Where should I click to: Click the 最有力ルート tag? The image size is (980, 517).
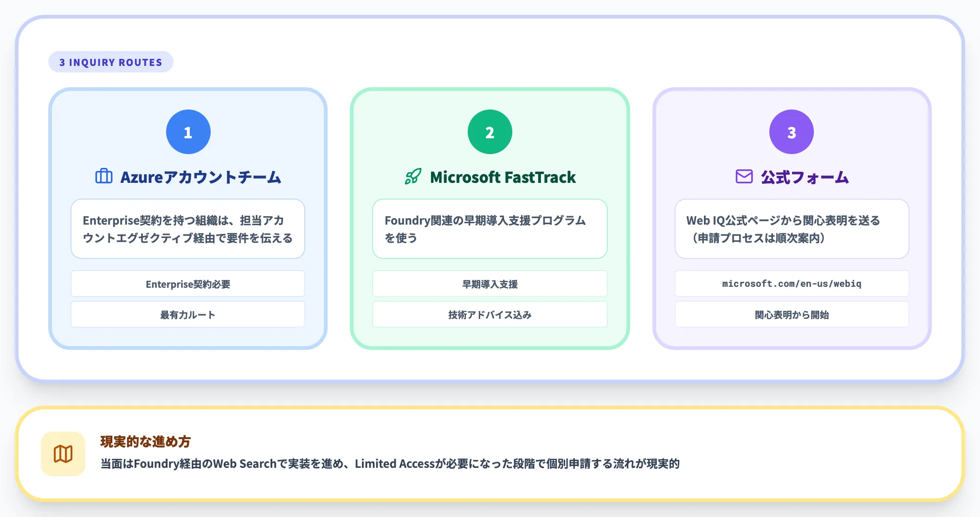(188, 314)
